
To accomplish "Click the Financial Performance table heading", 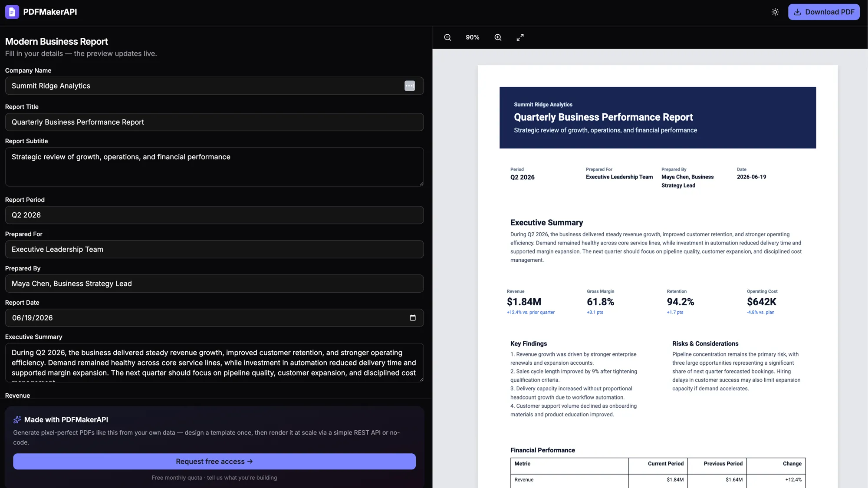I will pos(542,450).
